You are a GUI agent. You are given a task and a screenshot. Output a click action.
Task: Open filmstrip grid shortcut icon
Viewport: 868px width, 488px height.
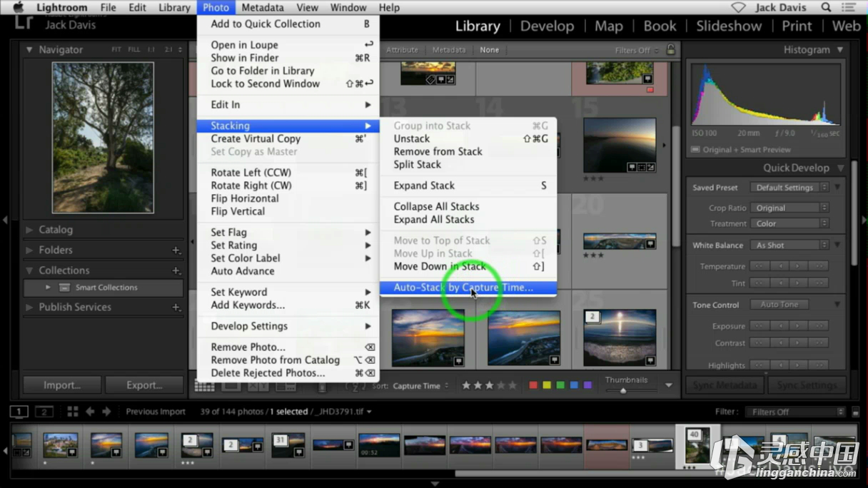tap(72, 412)
